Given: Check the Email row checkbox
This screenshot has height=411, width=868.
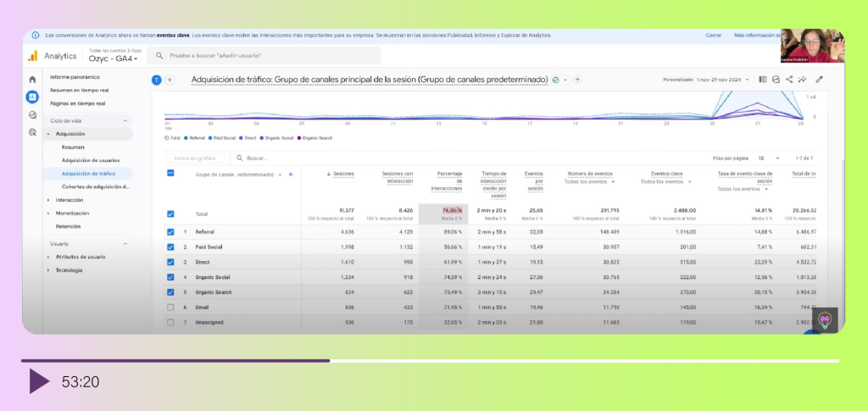Looking at the screenshot, I should pos(171,307).
